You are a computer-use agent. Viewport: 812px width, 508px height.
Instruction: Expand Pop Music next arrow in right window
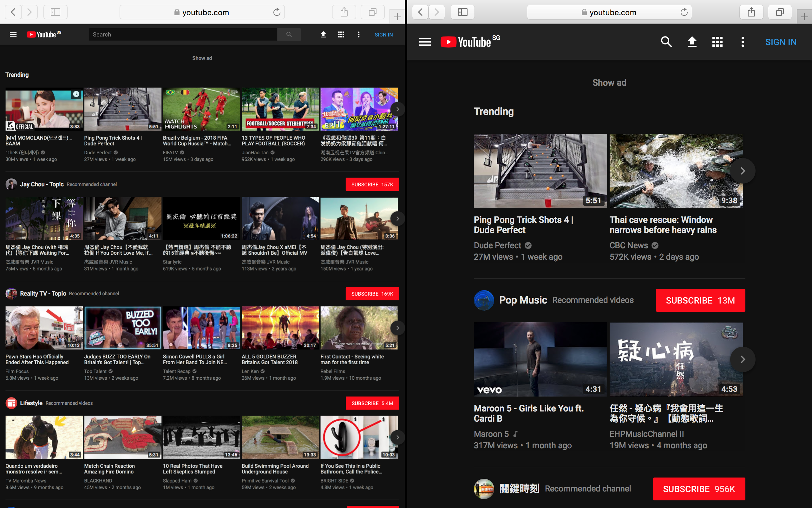tap(743, 359)
